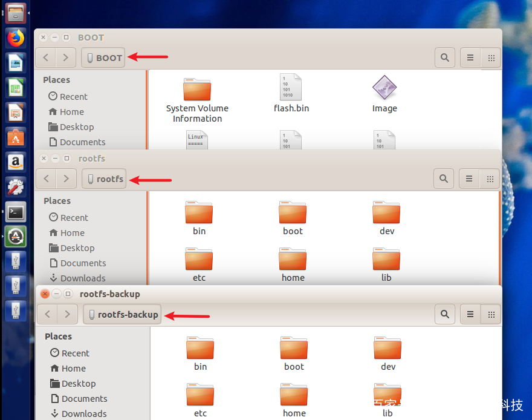532x420 pixels.
Task: Open Firefox from the dock
Action: pyautogui.click(x=16, y=38)
